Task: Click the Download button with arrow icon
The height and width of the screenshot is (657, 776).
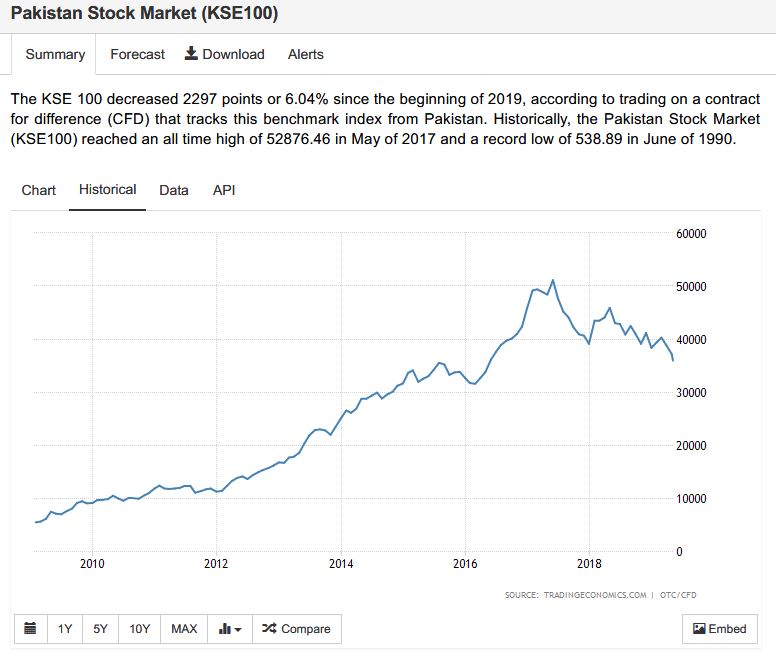Action: click(x=225, y=54)
